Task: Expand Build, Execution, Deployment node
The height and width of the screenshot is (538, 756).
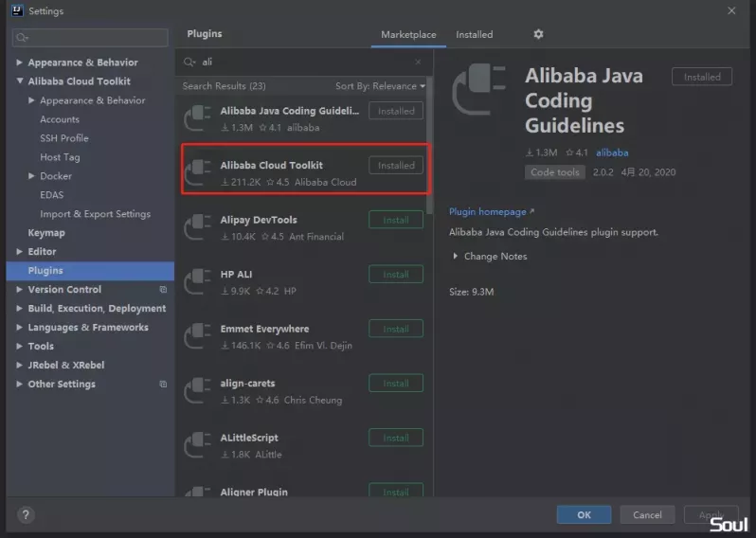Action: 19,308
